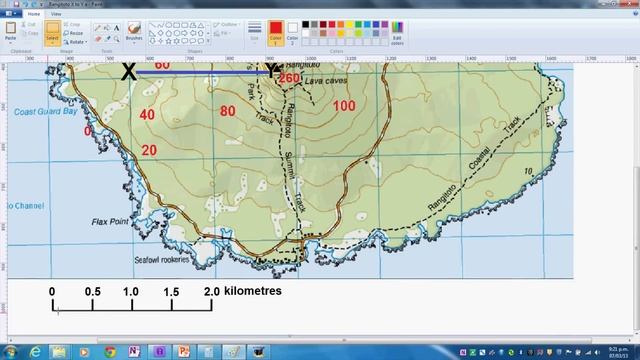Open the Size line thickness dropdown
The height and width of the screenshot is (360, 640).
[254, 33]
